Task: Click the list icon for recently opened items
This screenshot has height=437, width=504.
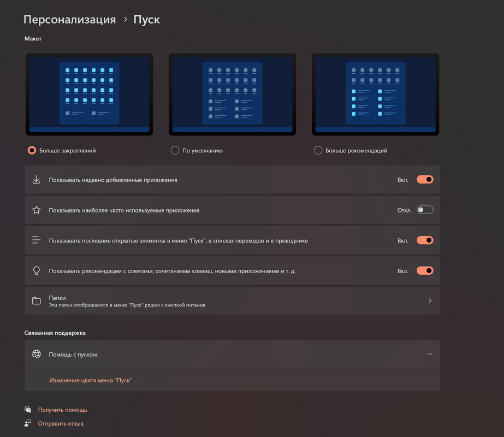Action: 37,240
